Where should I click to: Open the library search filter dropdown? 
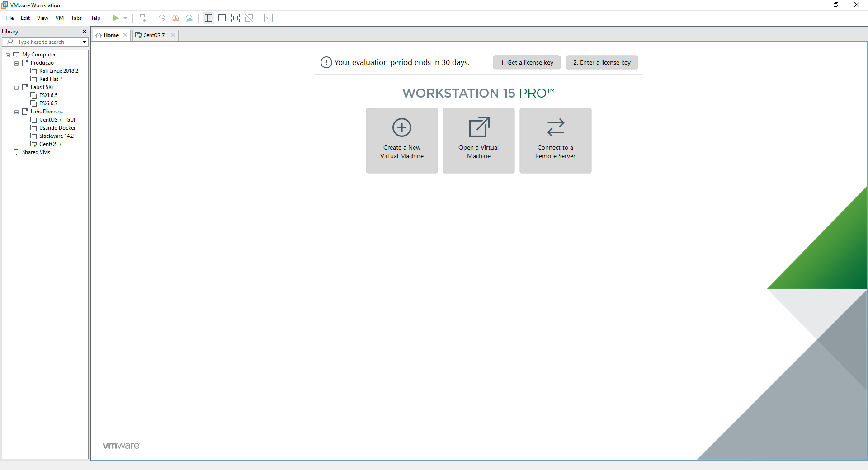(x=84, y=42)
